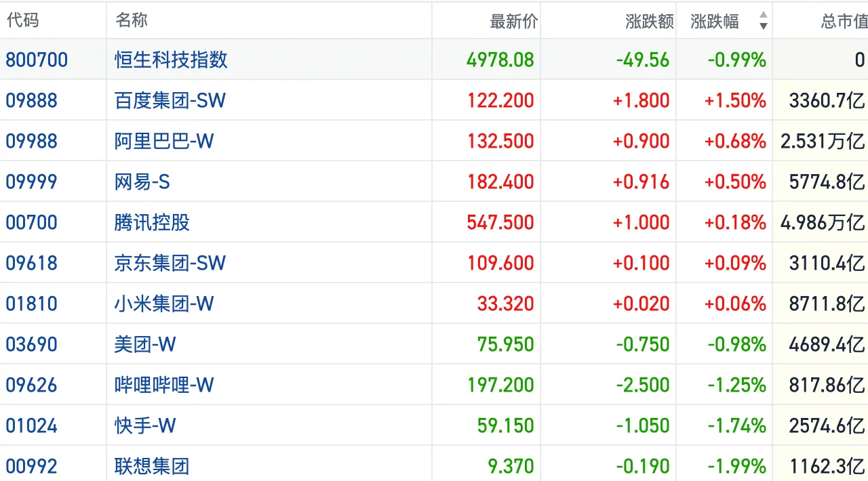The width and height of the screenshot is (868, 481).
Task: Sort by the 总市值 column header
Action: coord(844,22)
